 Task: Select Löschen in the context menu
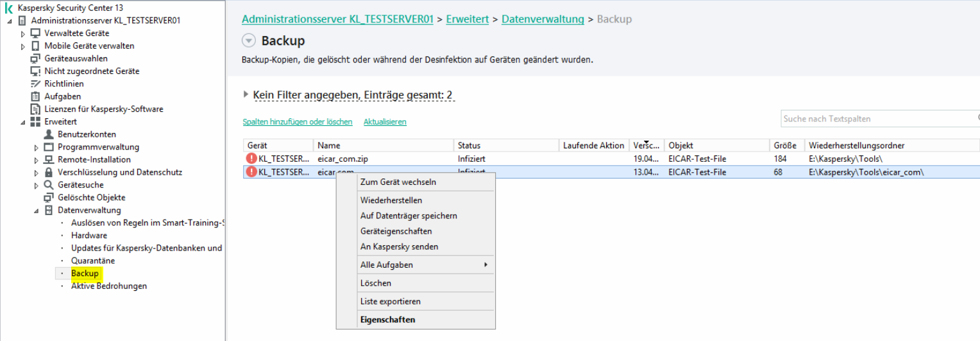376,283
